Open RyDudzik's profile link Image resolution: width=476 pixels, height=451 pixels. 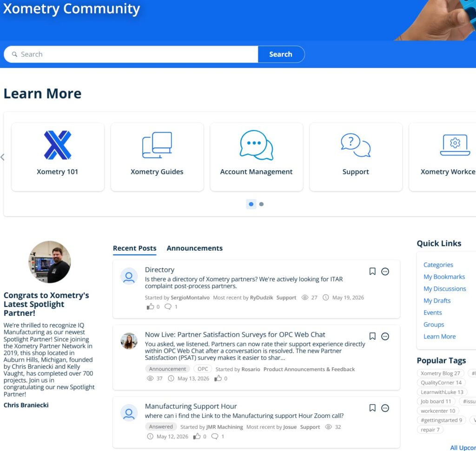[261, 298]
